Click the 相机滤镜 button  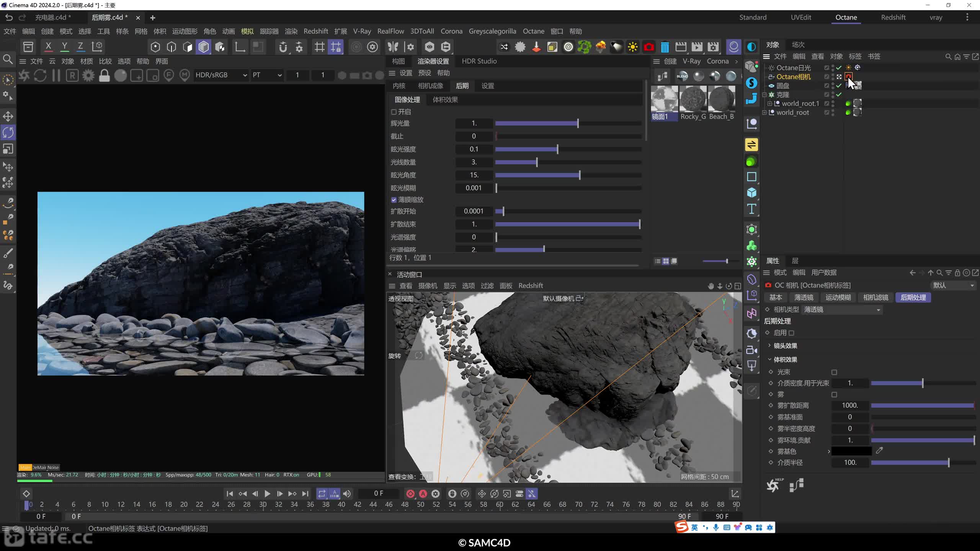click(x=875, y=297)
